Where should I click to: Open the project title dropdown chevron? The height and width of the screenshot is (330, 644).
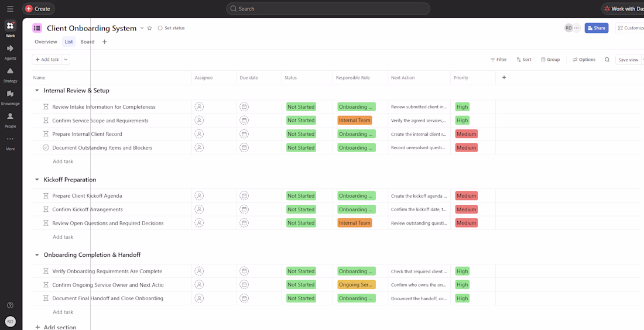coord(142,28)
